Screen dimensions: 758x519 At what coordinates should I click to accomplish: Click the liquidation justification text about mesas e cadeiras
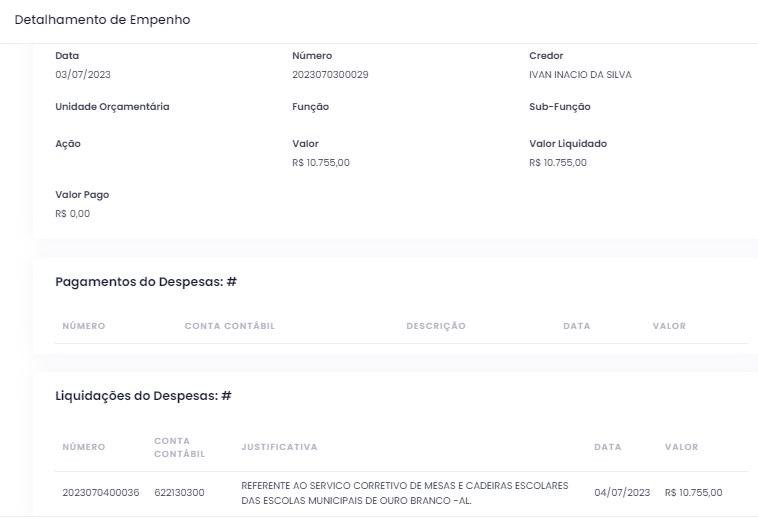click(x=405, y=493)
